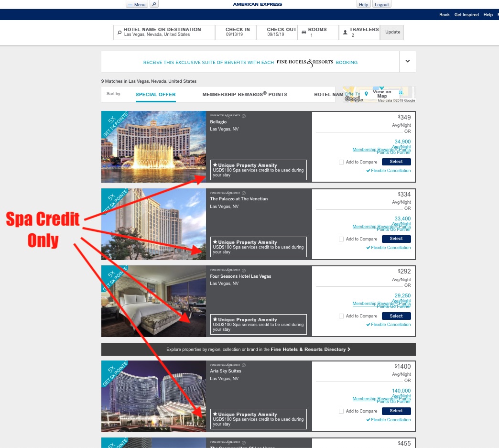The width and height of the screenshot is (499, 448).
Task: Enable Add to Compare for The Palazzo at The Venetian
Action: coord(341,239)
